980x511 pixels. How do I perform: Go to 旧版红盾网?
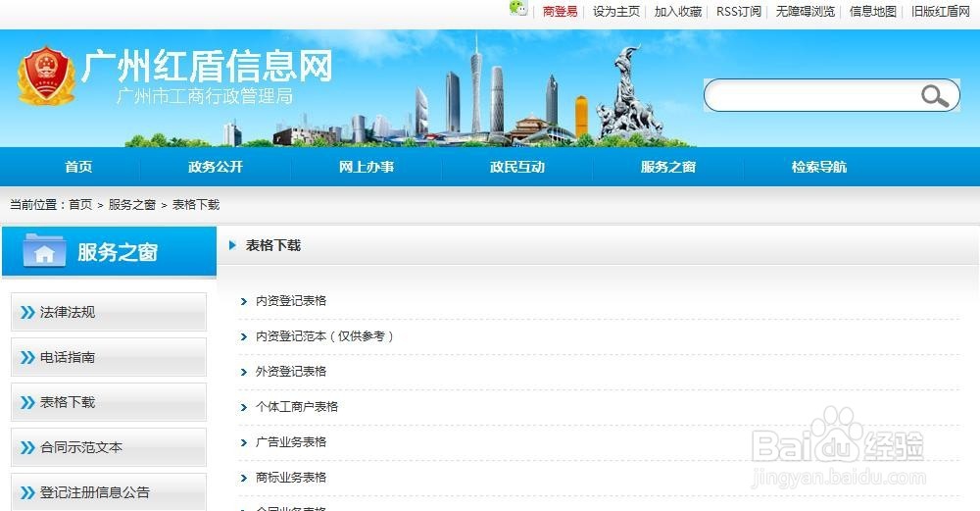click(x=941, y=11)
